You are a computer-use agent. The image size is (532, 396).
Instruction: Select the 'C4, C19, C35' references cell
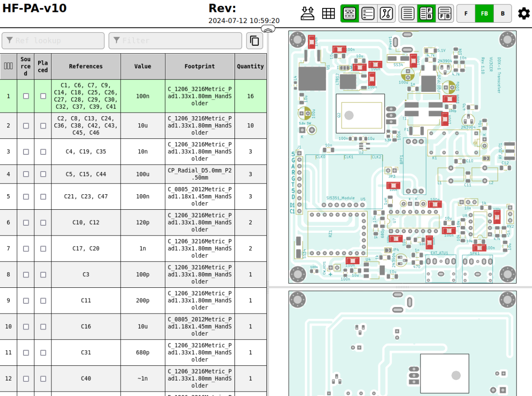(86, 152)
